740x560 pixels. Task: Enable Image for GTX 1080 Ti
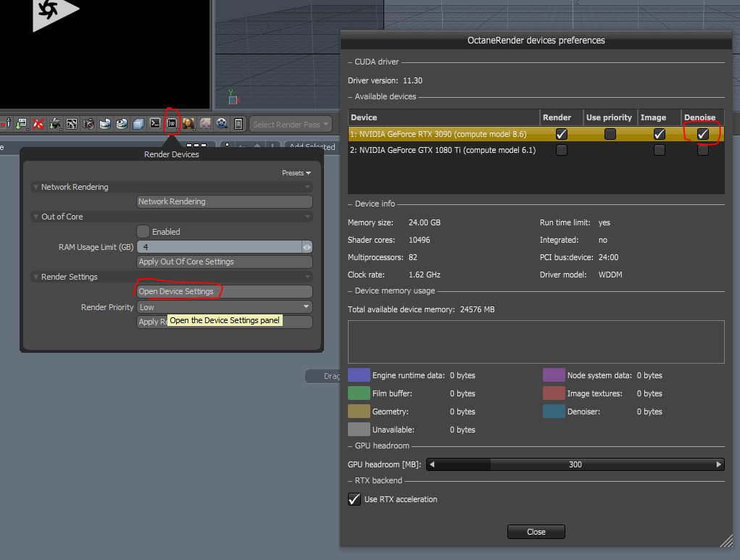660,150
